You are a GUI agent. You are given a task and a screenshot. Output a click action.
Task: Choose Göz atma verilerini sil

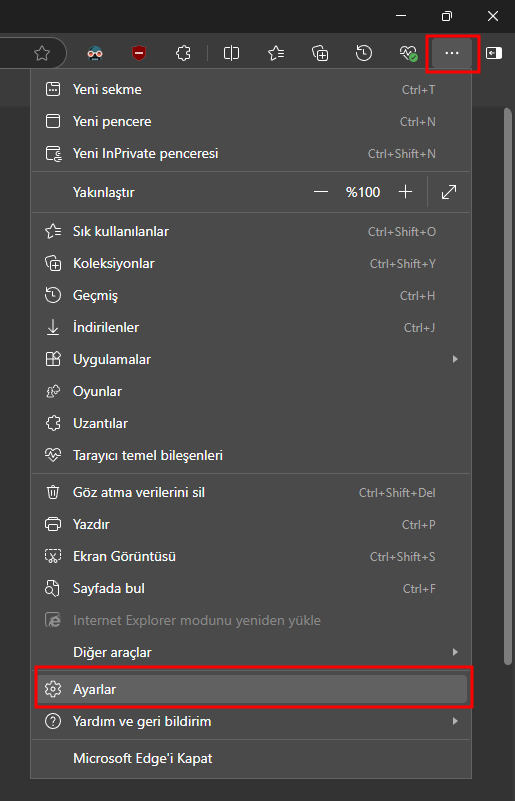pos(250,492)
